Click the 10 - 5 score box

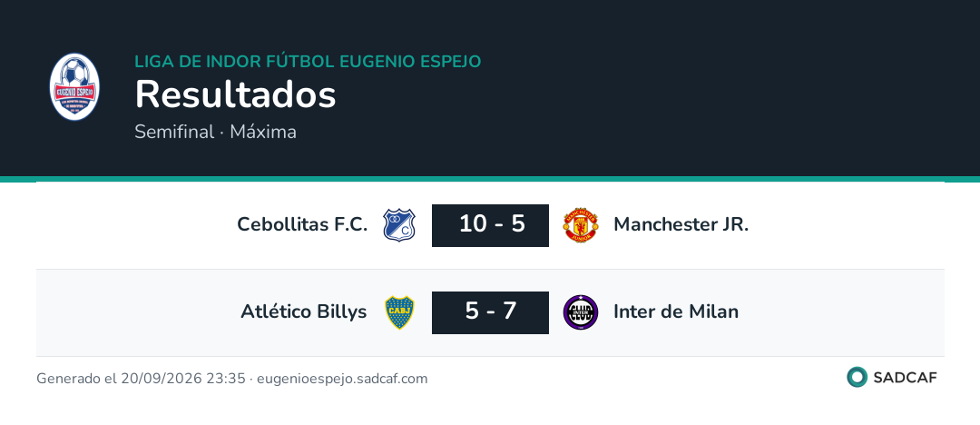tap(491, 225)
